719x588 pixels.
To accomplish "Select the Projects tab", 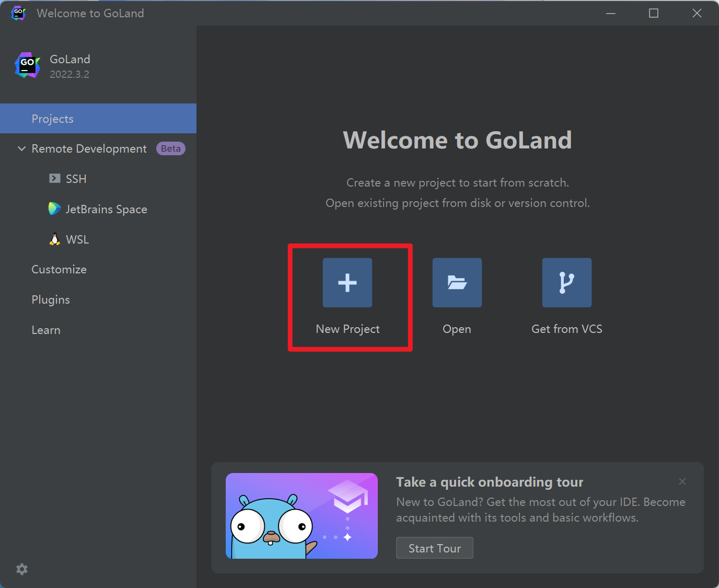I will pos(98,119).
